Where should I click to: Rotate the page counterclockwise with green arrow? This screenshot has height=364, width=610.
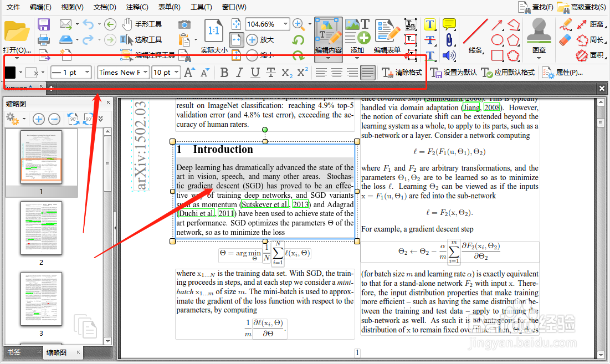(299, 40)
